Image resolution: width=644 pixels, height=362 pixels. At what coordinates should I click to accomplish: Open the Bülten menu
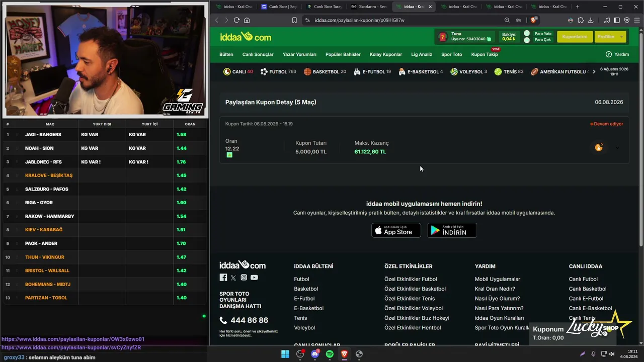226,54
